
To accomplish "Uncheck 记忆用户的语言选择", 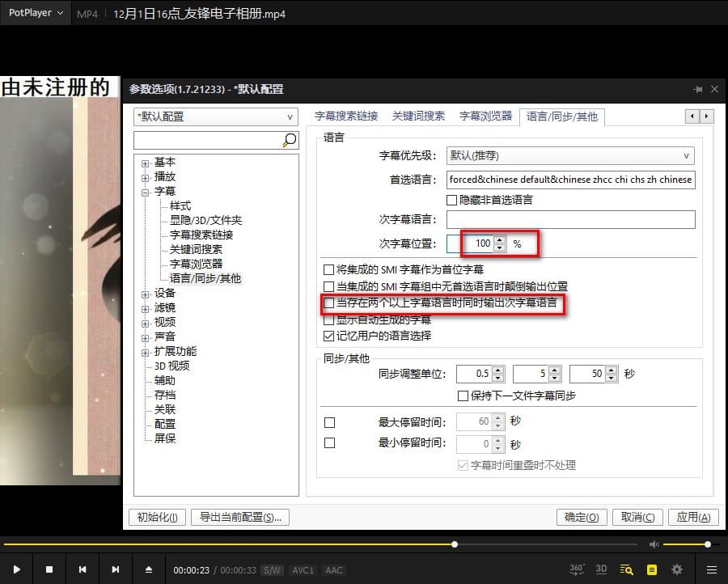I will click(328, 336).
